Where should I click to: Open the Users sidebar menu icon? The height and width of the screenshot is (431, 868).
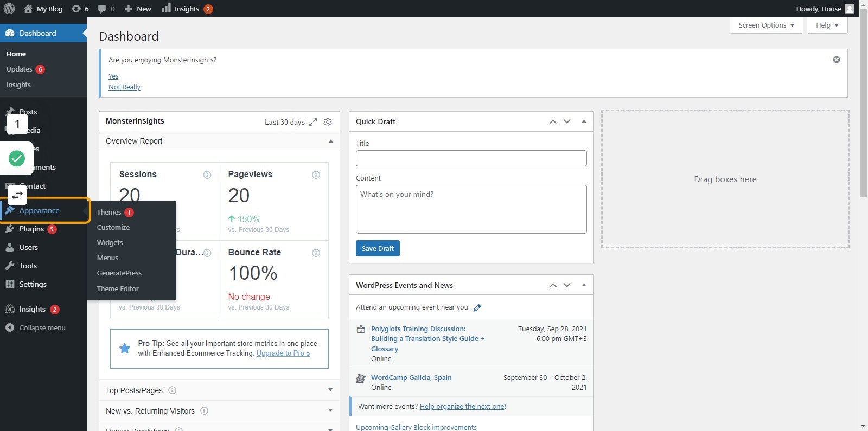(x=10, y=247)
